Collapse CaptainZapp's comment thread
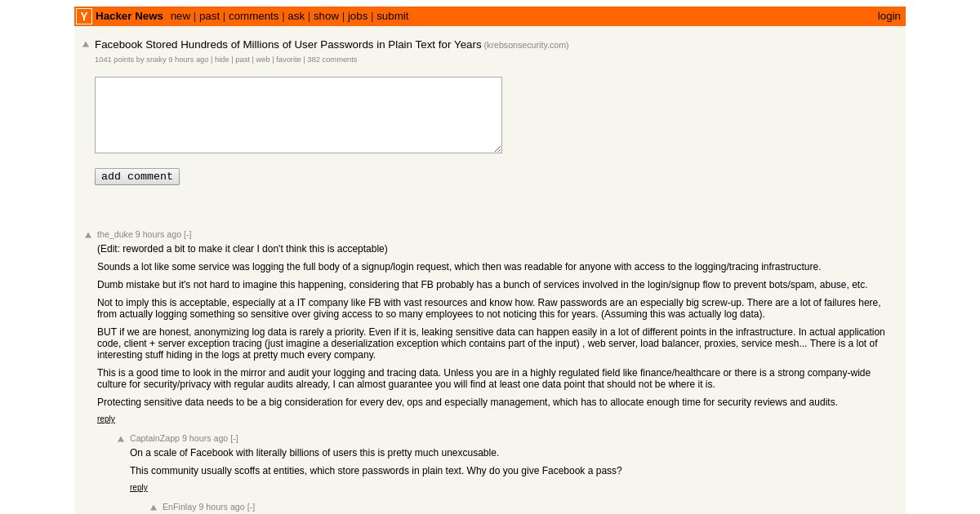 [234, 438]
